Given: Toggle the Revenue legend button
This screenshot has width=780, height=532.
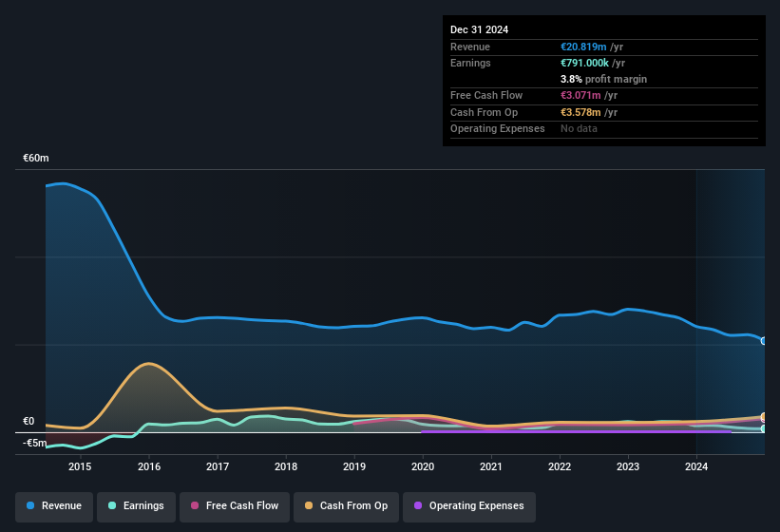Looking at the screenshot, I should (54, 506).
